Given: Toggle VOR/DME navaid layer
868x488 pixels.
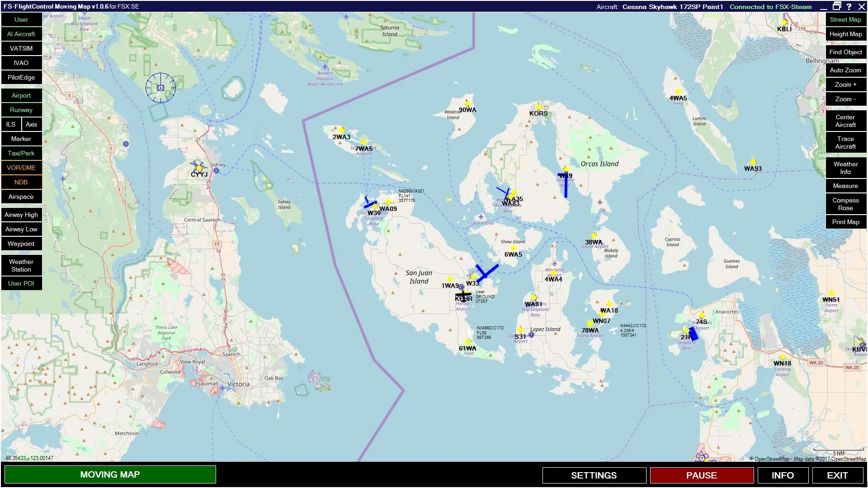Looking at the screenshot, I should 21,168.
